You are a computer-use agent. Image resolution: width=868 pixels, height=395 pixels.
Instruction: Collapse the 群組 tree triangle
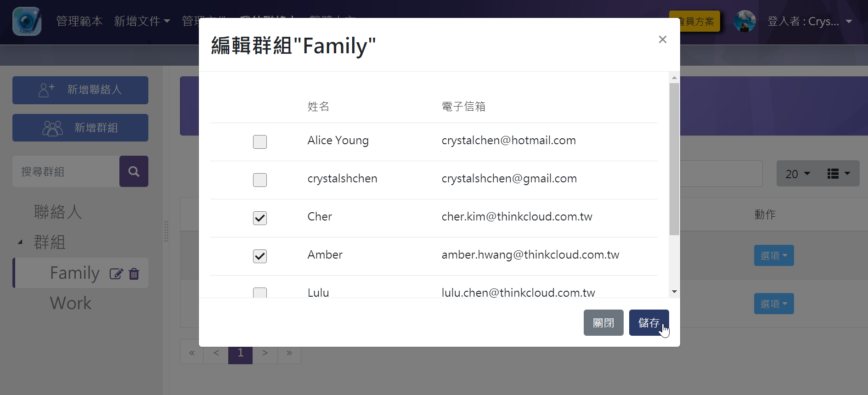pos(20,242)
